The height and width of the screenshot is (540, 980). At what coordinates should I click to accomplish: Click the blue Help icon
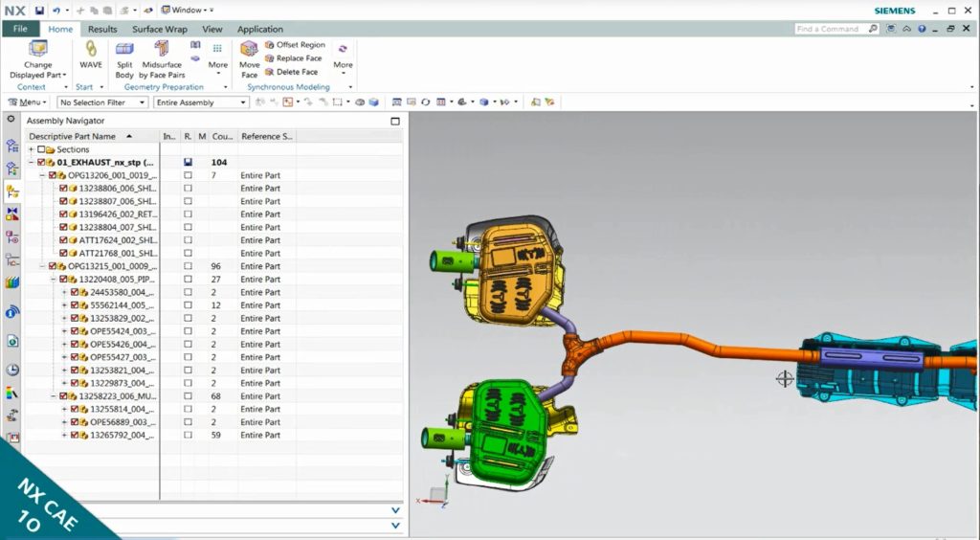point(922,29)
